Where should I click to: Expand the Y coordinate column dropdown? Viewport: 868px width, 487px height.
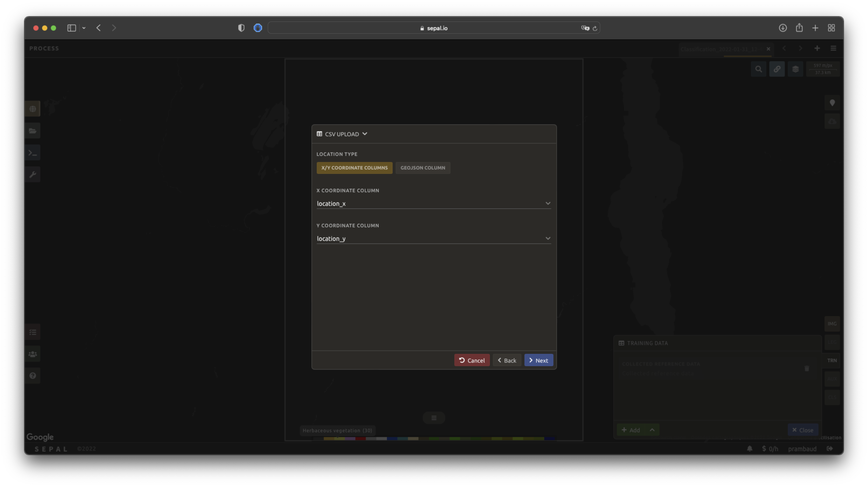pyautogui.click(x=547, y=238)
